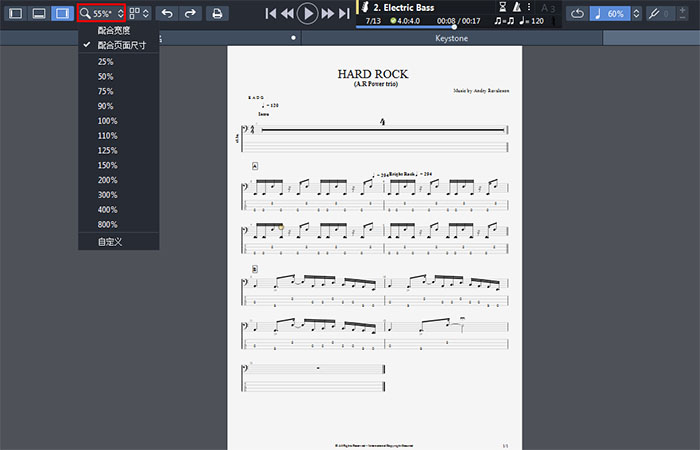Click the count-in hourglass icon
This screenshot has width=700, height=450.
496,8
